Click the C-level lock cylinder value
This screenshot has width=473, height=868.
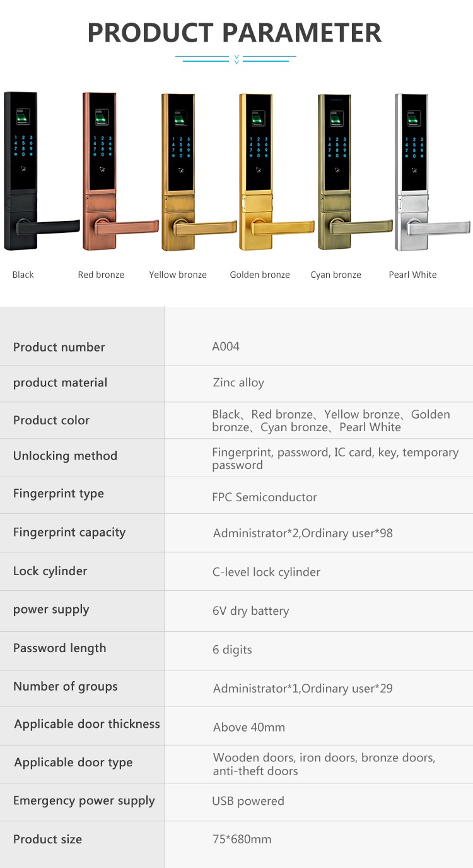pos(267,572)
